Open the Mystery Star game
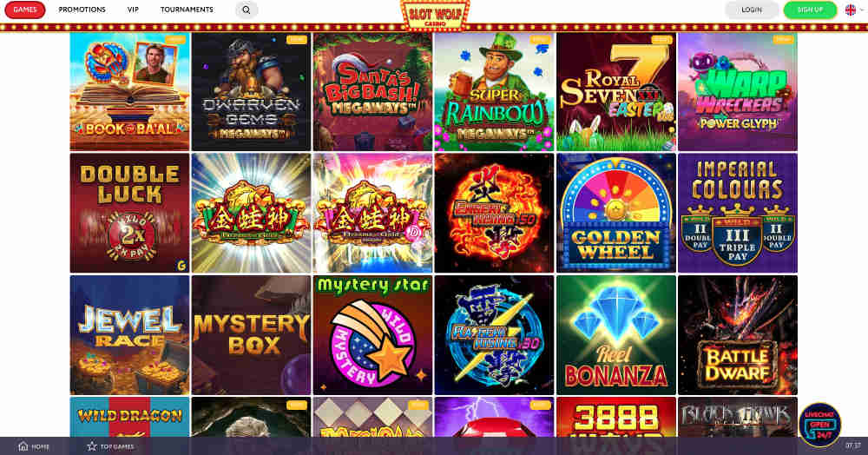Image resolution: width=868 pixels, height=455 pixels. 372,335
